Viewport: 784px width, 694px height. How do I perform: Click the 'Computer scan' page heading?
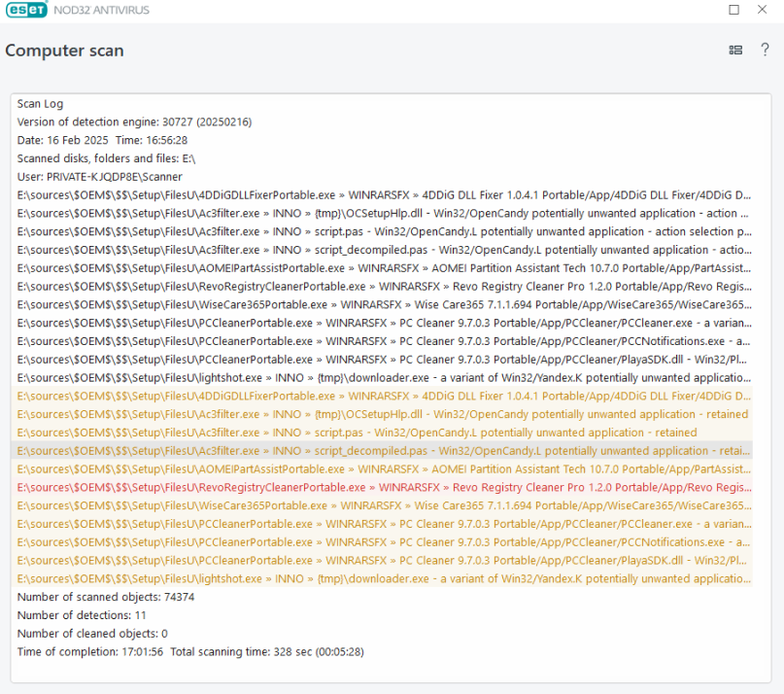tap(64, 51)
